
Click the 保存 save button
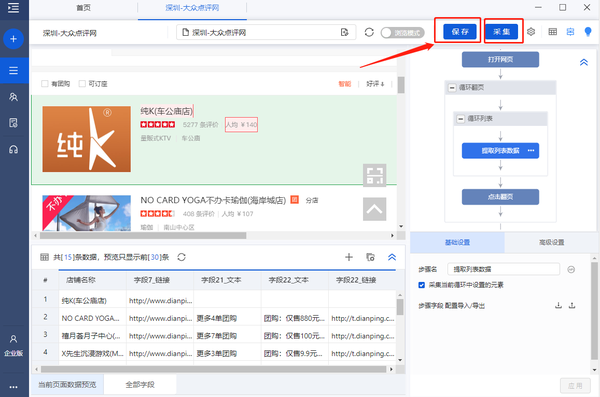tap(460, 32)
